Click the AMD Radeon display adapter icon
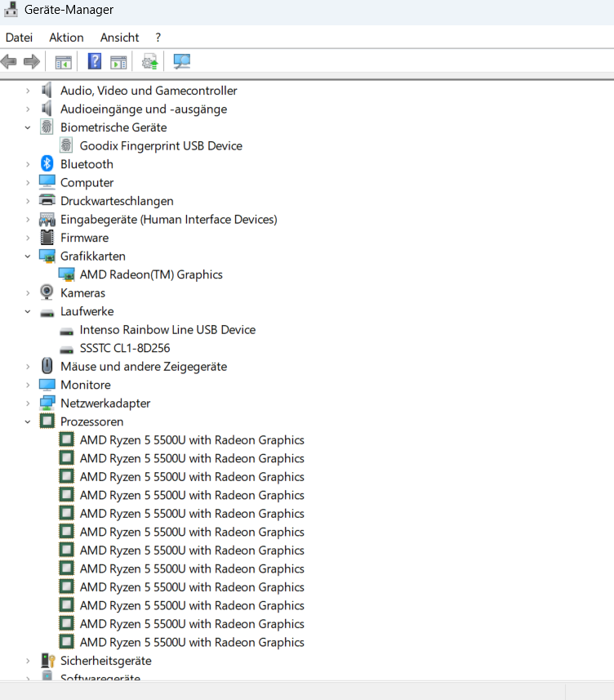614x700 pixels. [66, 274]
